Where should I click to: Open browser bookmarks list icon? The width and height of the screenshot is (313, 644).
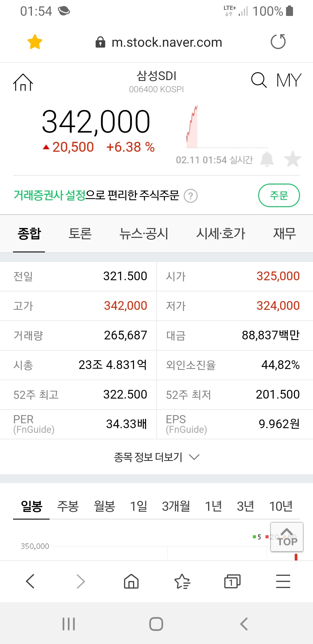182,581
